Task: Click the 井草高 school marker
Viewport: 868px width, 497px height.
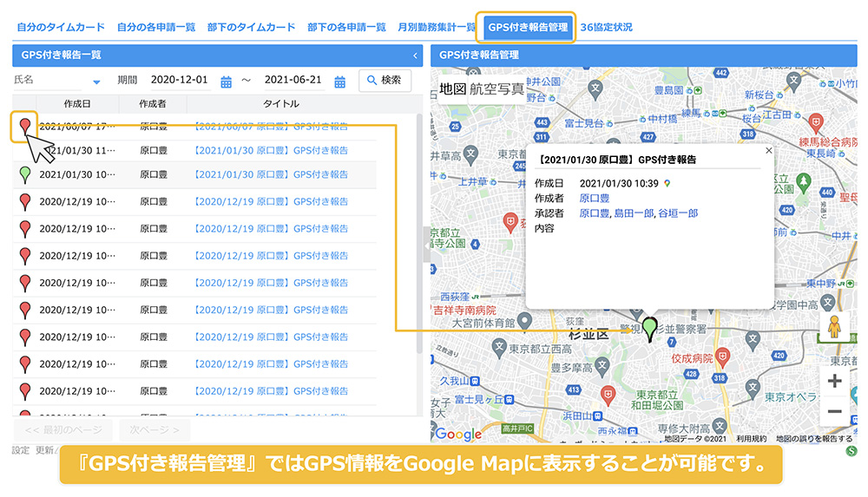Action: (470, 155)
